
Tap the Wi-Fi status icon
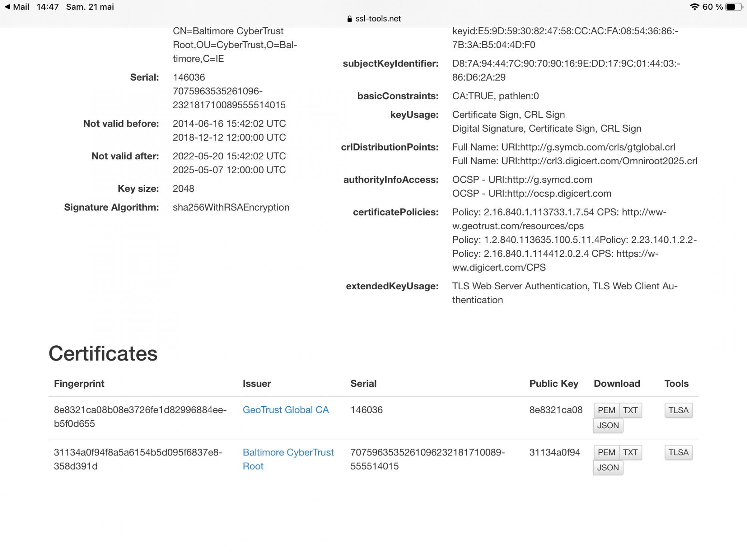[x=694, y=7]
